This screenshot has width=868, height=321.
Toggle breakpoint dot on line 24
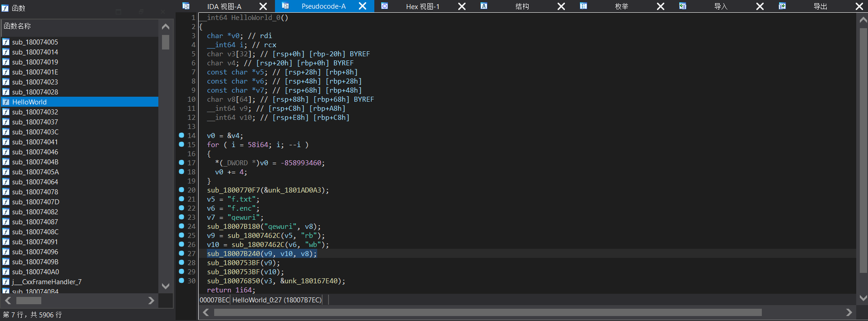pos(181,226)
